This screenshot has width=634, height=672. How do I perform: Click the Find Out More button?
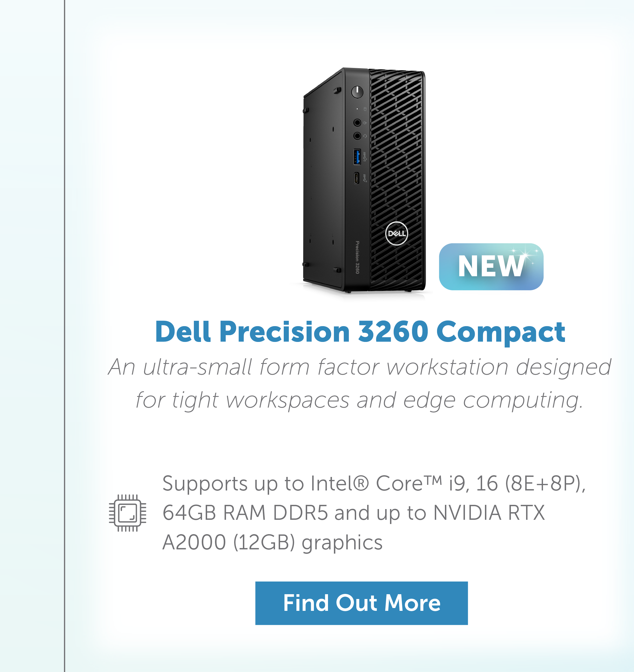coord(361,603)
